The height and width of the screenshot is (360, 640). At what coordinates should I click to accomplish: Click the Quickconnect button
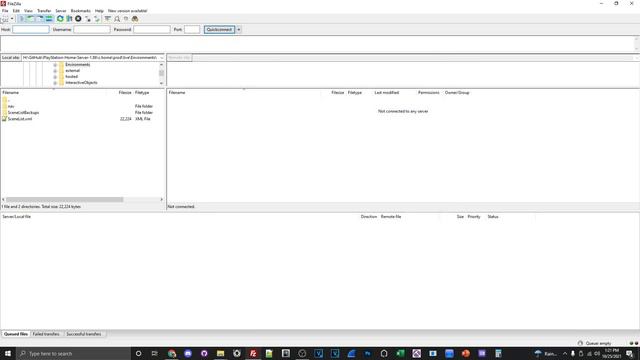219,29
